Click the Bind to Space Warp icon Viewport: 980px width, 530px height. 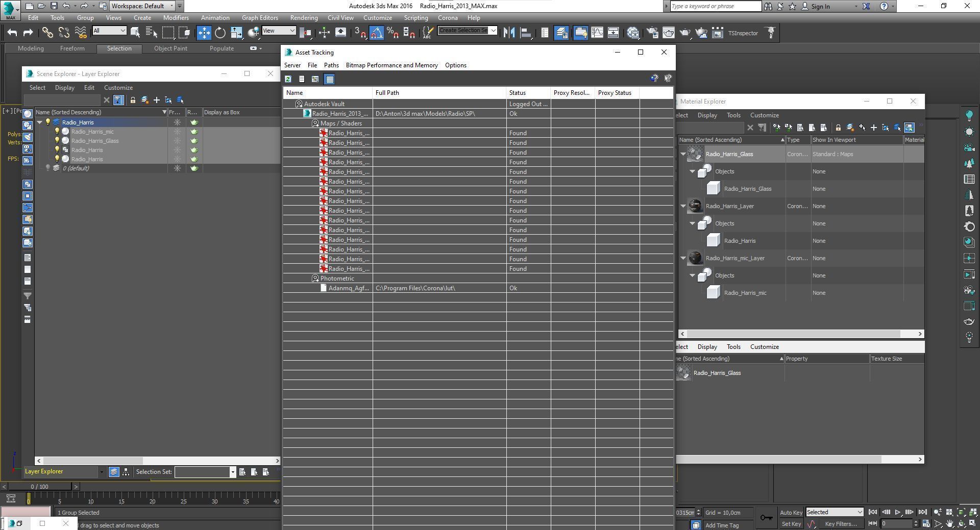pyautogui.click(x=81, y=33)
